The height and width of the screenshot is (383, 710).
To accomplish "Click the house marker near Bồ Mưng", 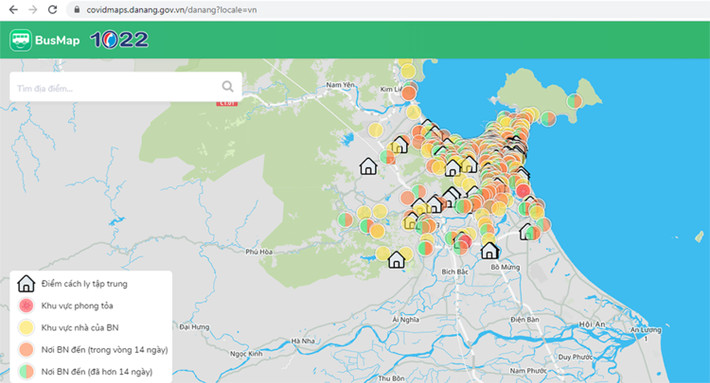I will 489,250.
